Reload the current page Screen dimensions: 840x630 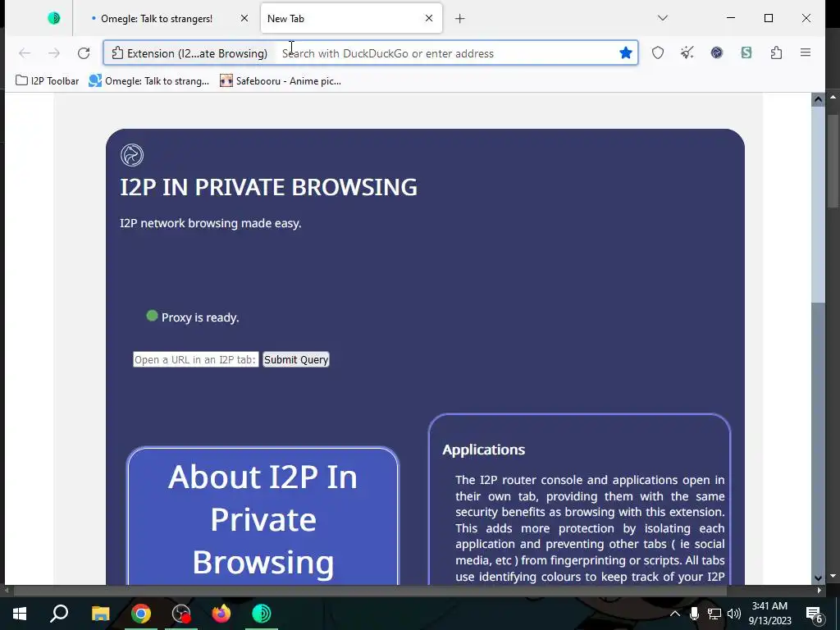[x=84, y=53]
